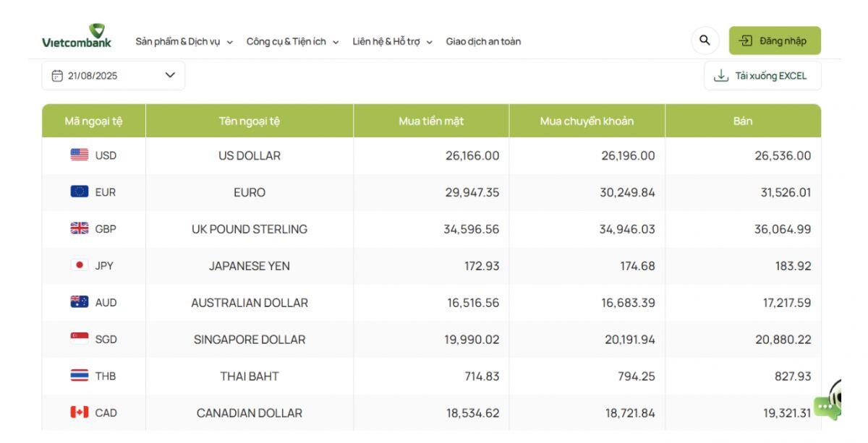Select the Mua chuyển khoản column header
The width and height of the screenshot is (868, 443).
coord(588,121)
